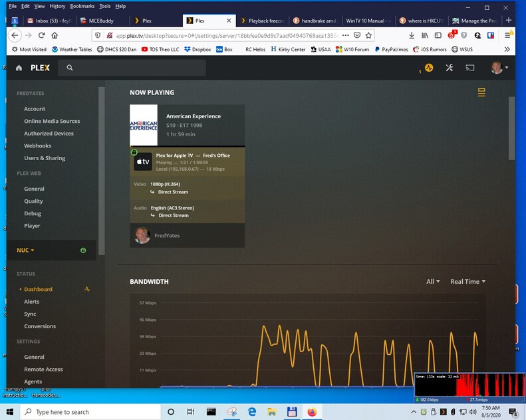Viewport: 526px width, 420px height.
Task: Click the Plex cast to player icon
Action: pos(470,68)
